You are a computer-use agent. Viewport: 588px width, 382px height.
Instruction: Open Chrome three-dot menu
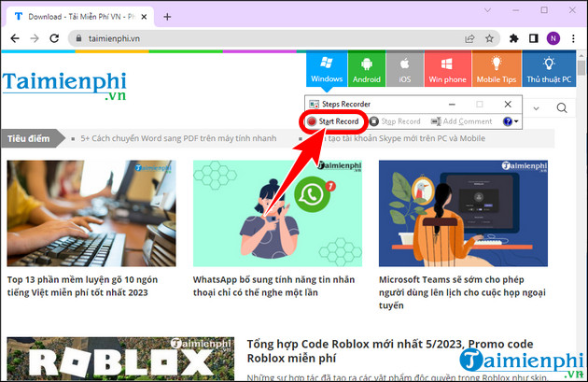573,38
